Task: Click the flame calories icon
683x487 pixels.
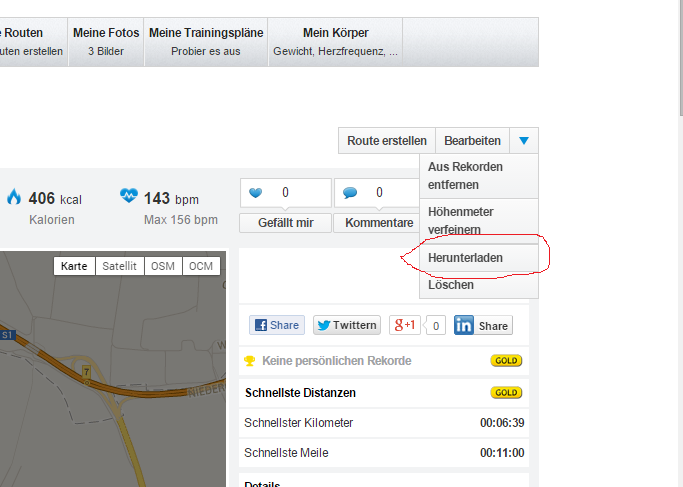Action: pos(14,197)
